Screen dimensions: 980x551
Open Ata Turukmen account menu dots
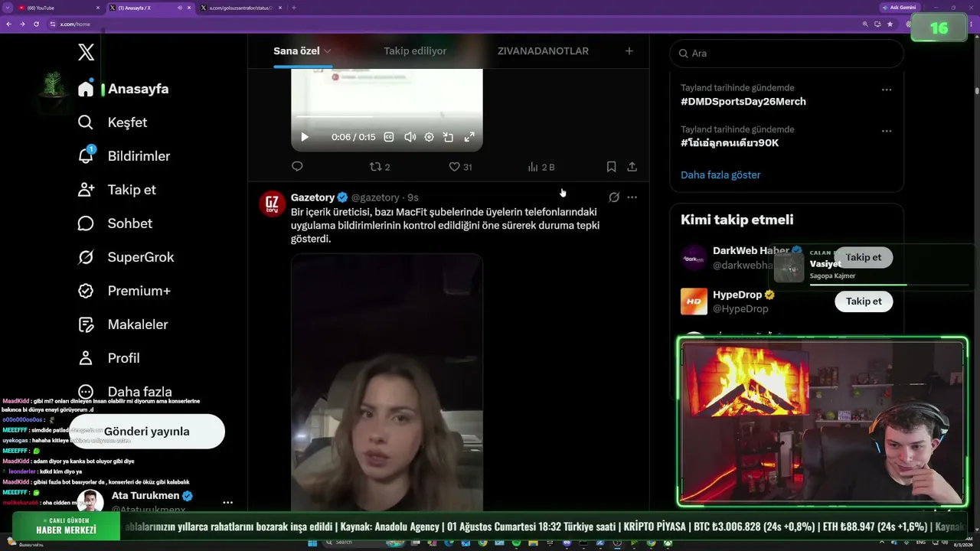tap(227, 503)
